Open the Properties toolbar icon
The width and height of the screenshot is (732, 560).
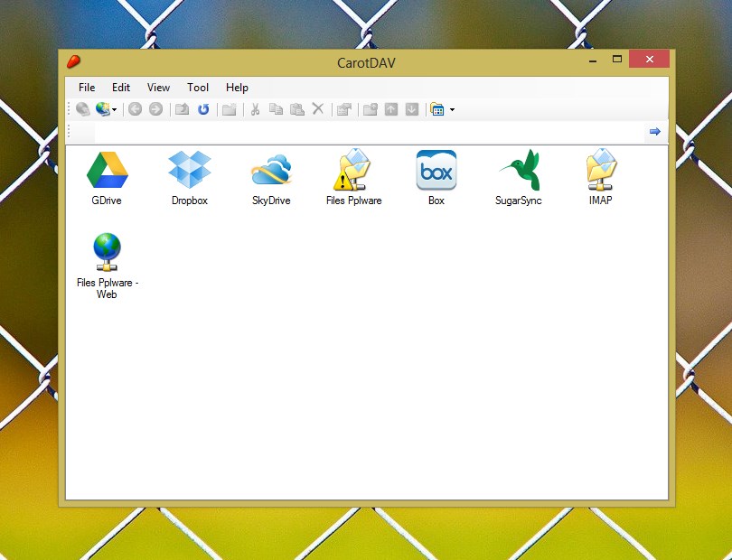344,109
